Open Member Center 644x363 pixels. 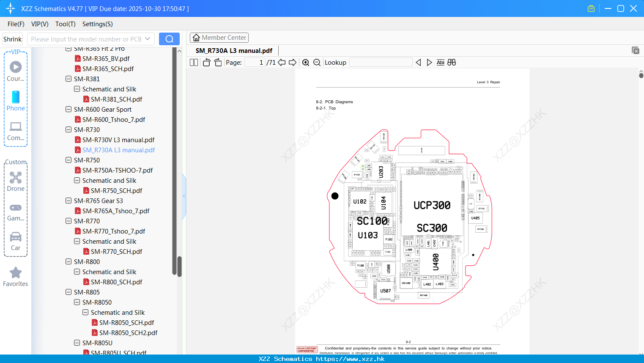[219, 38]
